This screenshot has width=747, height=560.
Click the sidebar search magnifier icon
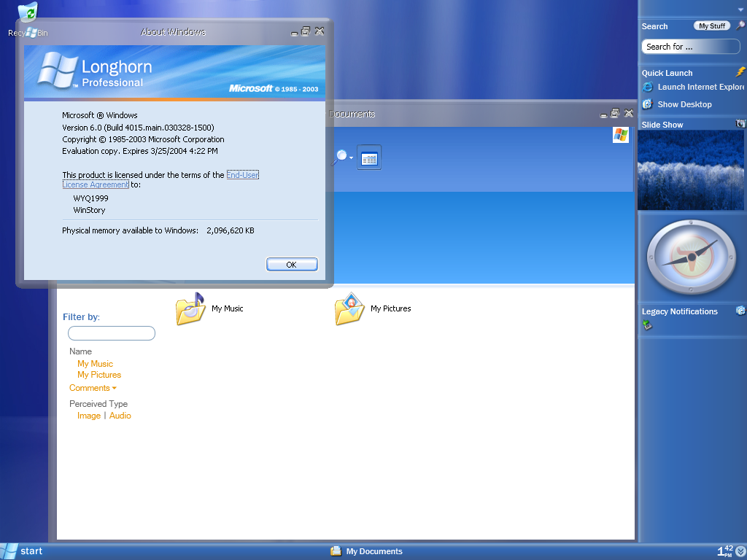pos(740,26)
